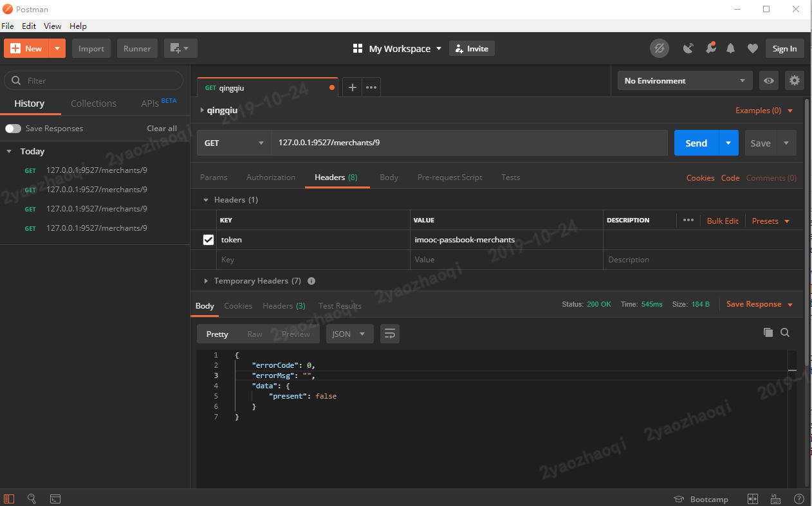Focus the sidebar Filter search box
Viewport: 812px width, 506px height.
[x=94, y=80]
